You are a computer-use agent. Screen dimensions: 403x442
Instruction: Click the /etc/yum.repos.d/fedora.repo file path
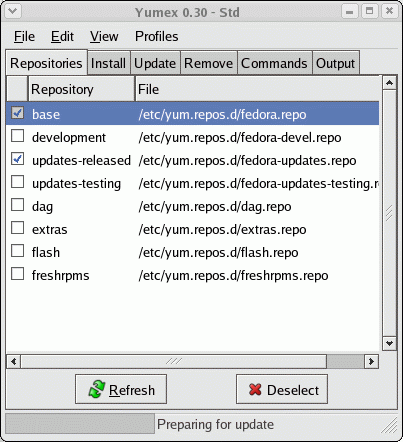point(222,114)
